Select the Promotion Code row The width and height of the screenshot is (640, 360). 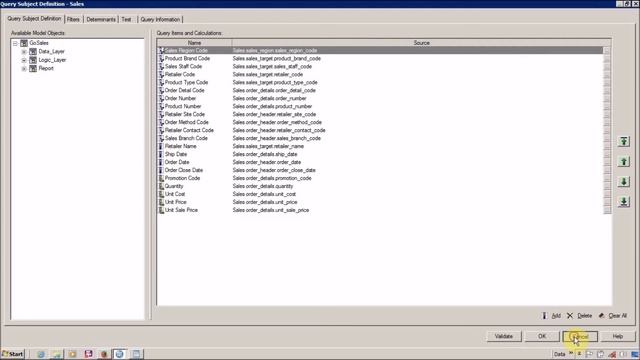click(380, 178)
